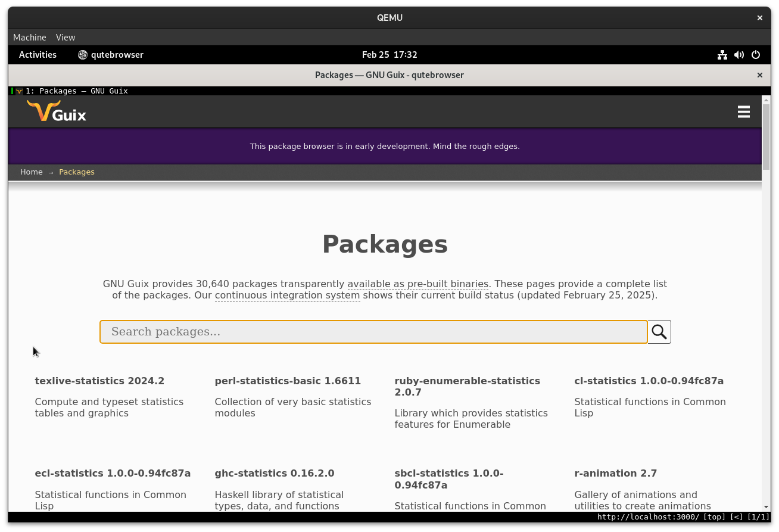This screenshot has width=779, height=532.
Task: Go to Home breadcrumb link
Action: pos(32,172)
